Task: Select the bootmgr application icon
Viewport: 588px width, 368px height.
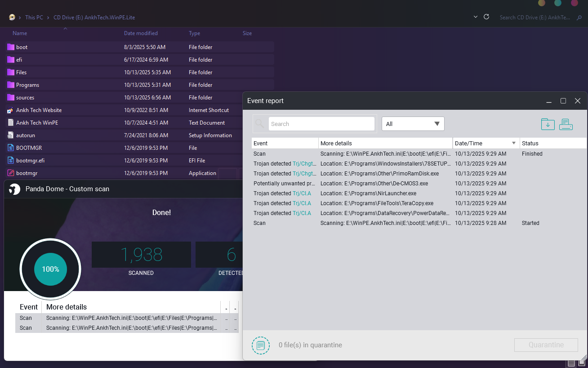Action: coord(11,173)
